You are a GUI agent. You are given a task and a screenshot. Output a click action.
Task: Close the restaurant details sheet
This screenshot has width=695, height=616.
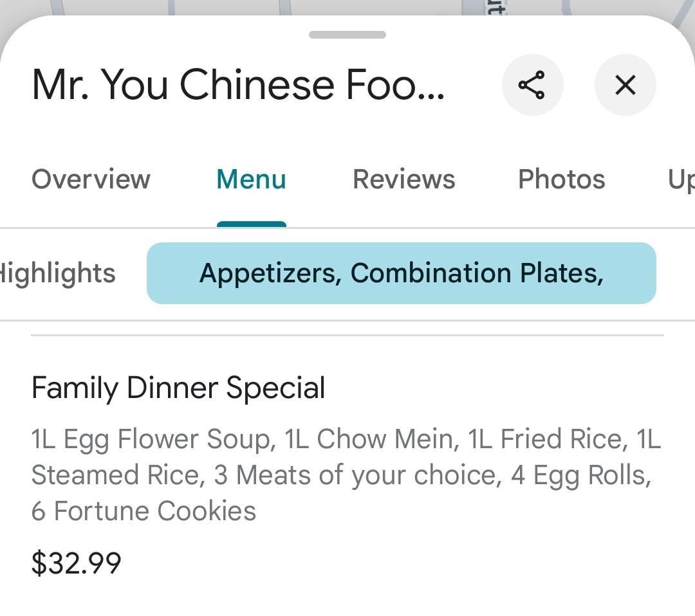625,85
